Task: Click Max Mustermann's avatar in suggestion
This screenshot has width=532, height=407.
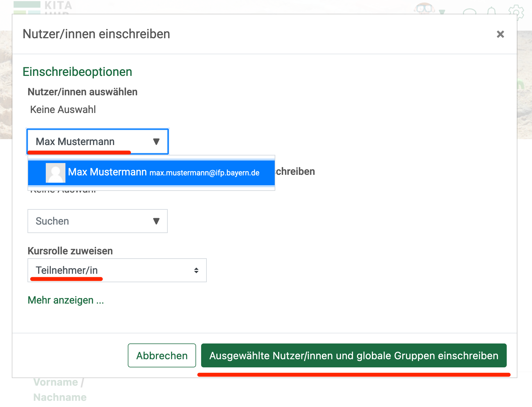Action: 56,173
